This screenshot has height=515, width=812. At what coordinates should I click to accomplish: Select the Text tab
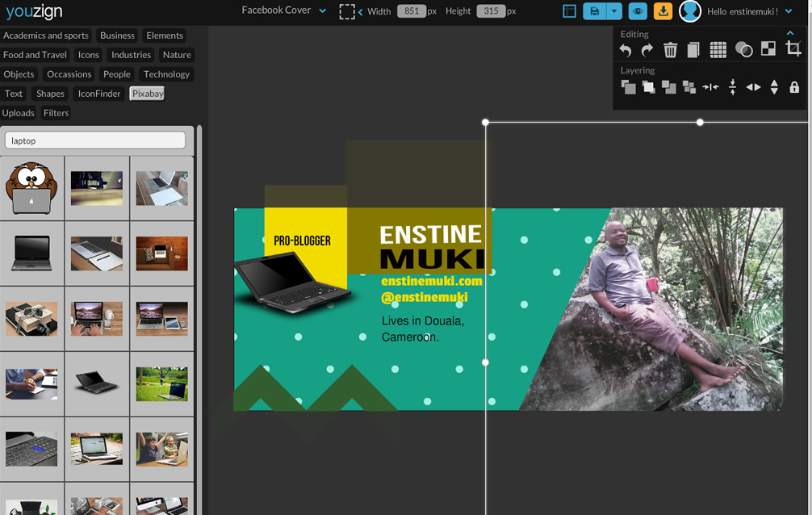click(14, 94)
